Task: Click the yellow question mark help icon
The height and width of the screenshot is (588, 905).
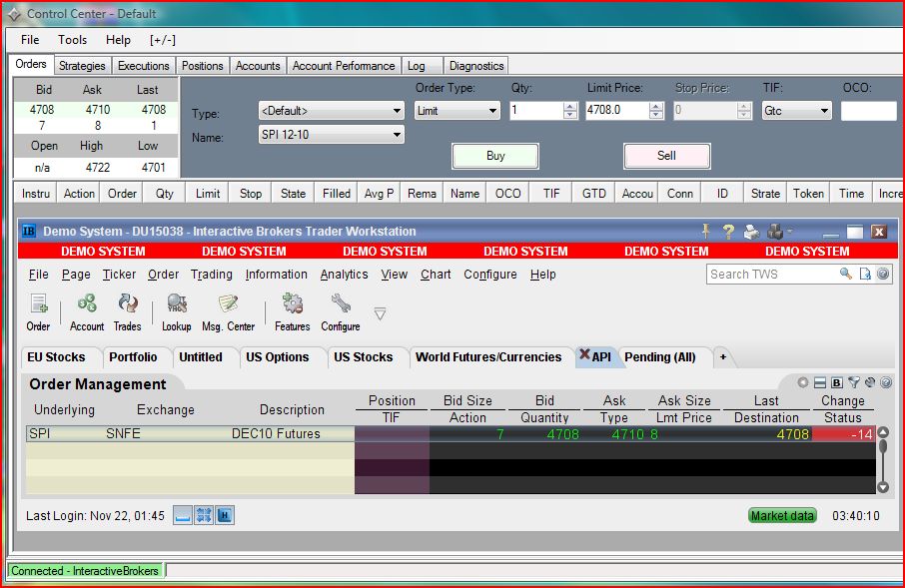Action: click(728, 232)
